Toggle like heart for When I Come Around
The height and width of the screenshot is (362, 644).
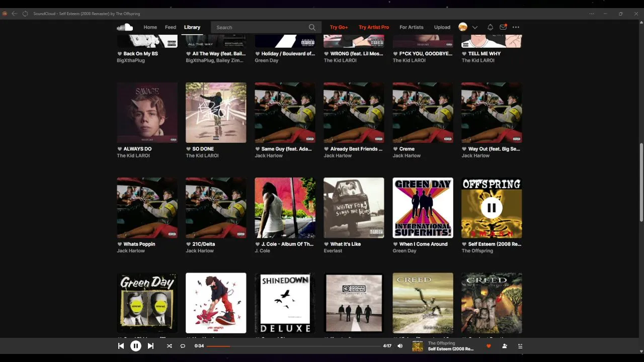pos(395,244)
